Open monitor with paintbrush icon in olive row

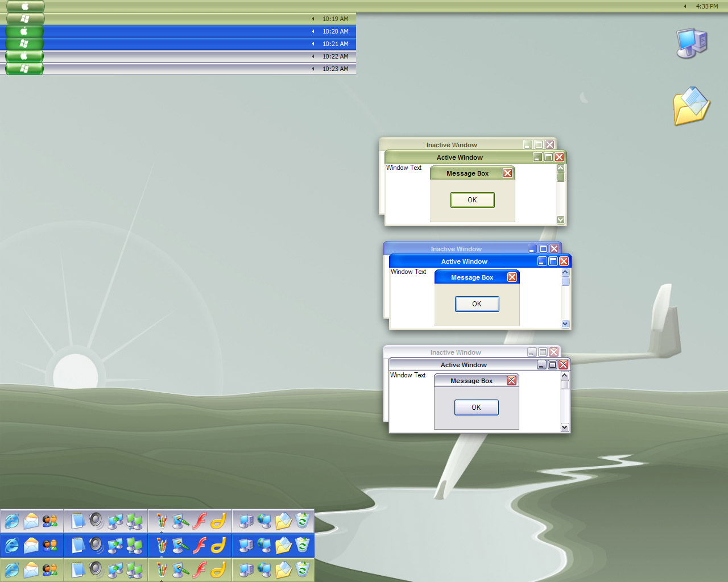tap(181, 569)
